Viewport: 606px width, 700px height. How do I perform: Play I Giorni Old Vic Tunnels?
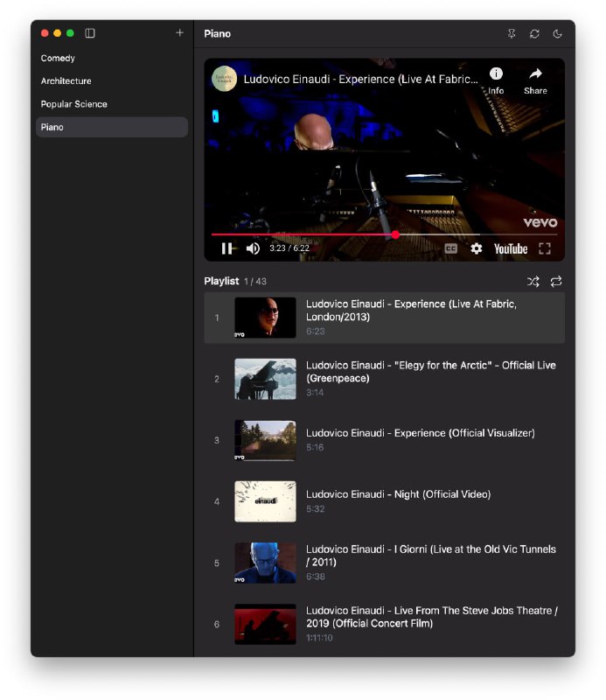[x=384, y=563]
